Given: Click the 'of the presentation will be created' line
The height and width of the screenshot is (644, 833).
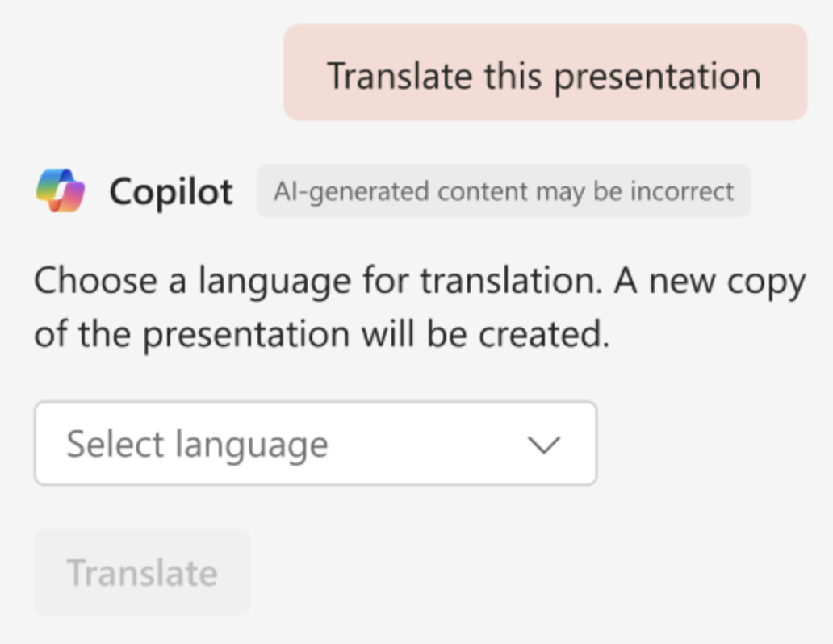Looking at the screenshot, I should click(322, 334).
